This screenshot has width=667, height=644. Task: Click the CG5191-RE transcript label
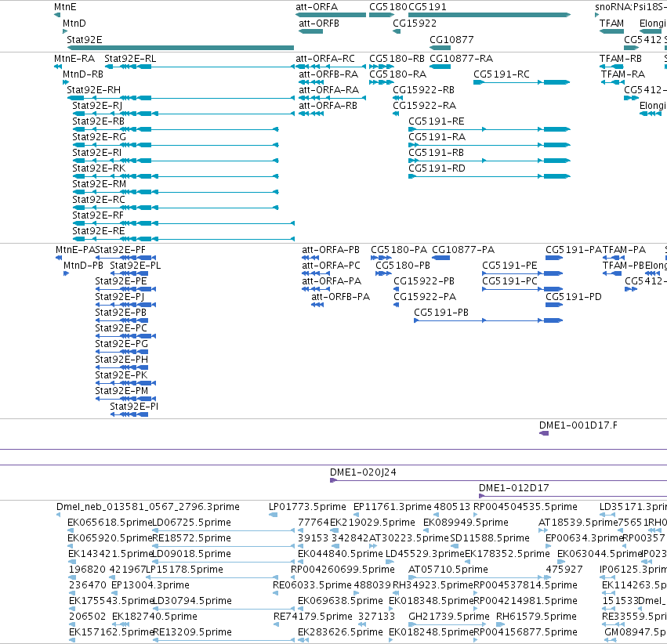[x=437, y=121]
